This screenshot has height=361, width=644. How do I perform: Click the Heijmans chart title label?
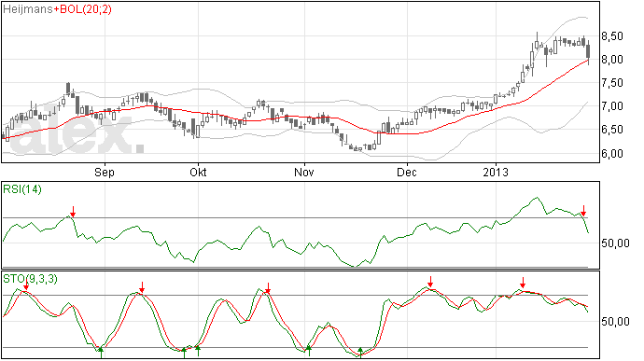coord(27,9)
